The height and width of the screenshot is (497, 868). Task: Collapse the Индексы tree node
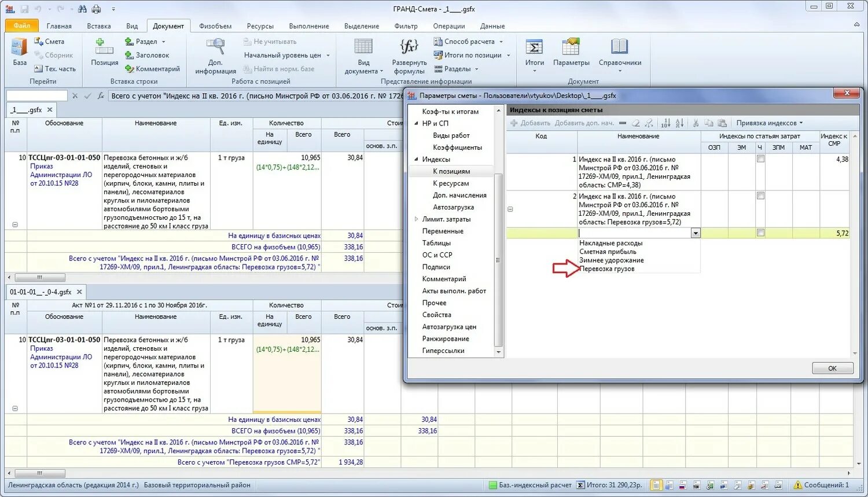416,159
